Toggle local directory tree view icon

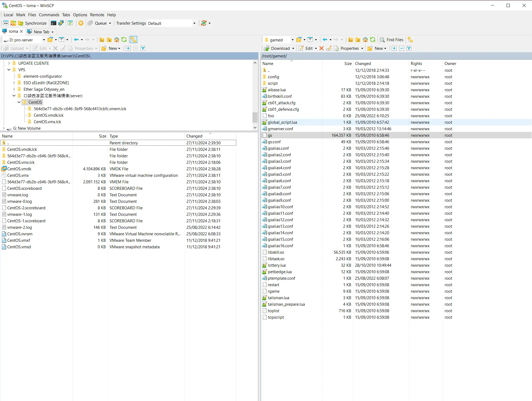pyautogui.click(x=133, y=40)
